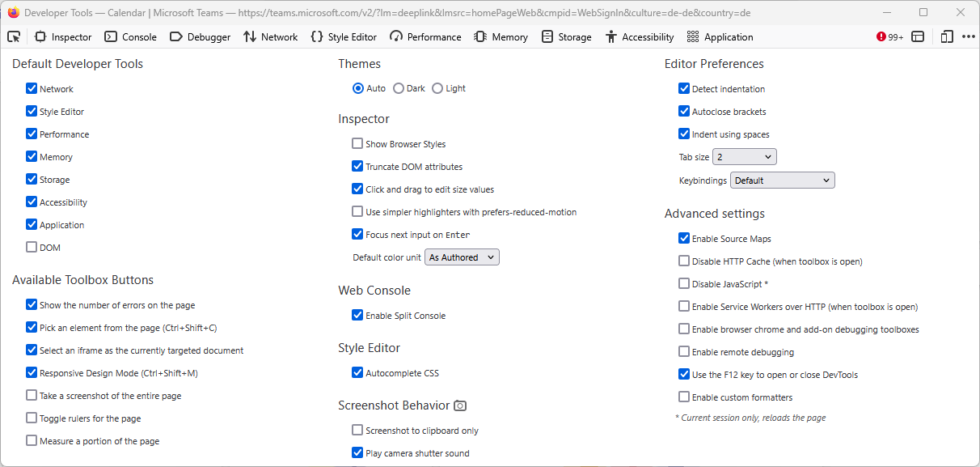The image size is (980, 467).
Task: Check Screenshot to clipboard only
Action: coord(357,430)
